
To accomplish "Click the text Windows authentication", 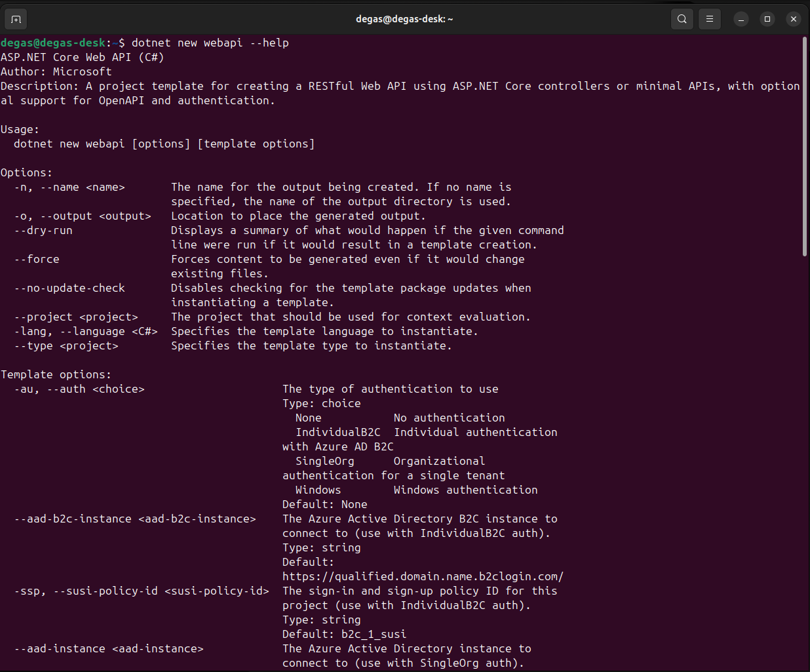I will 466,490.
